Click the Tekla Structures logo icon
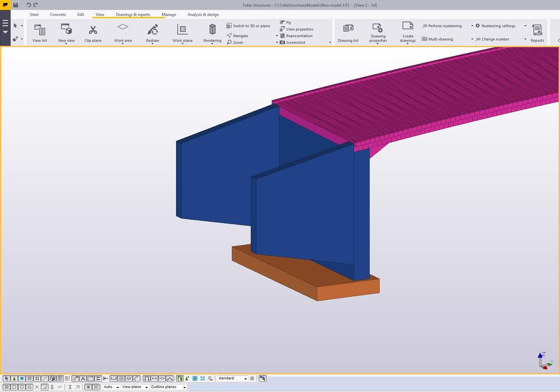 click(x=5, y=5)
